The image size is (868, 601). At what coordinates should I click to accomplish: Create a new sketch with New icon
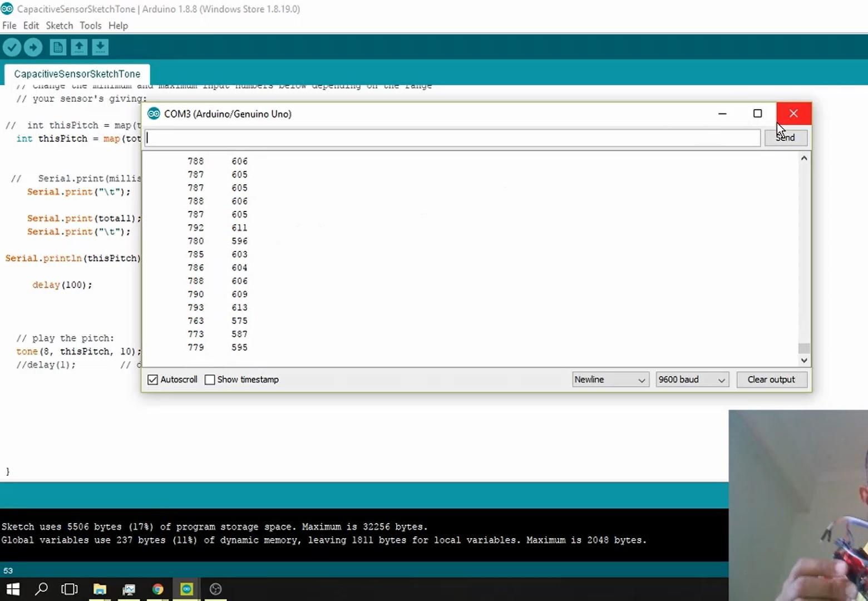58,47
